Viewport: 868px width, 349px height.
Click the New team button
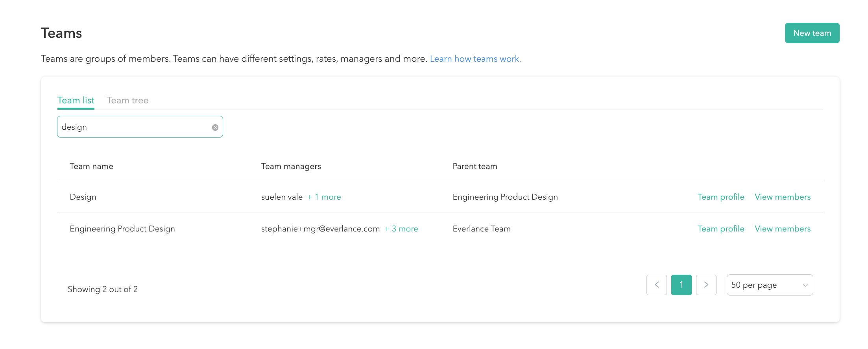click(812, 33)
